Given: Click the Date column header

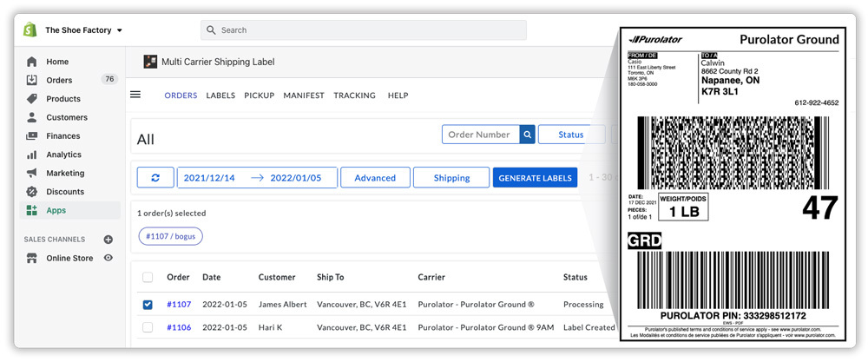Looking at the screenshot, I should coord(211,277).
